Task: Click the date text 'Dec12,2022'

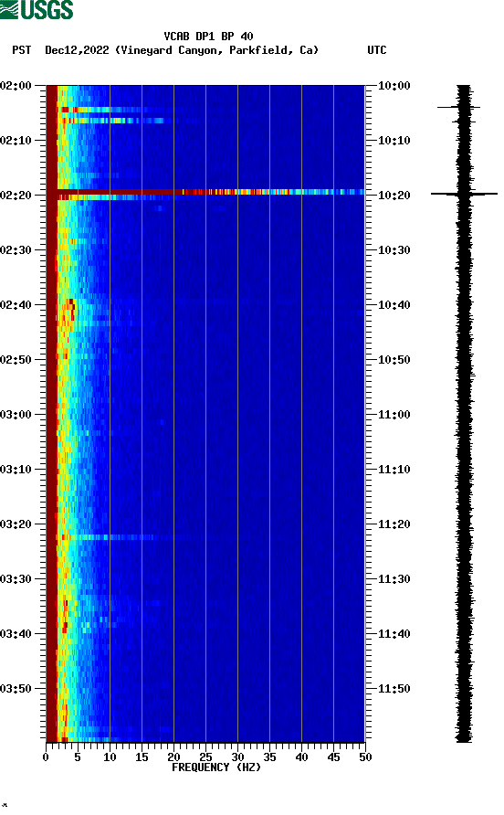Action: [77, 50]
